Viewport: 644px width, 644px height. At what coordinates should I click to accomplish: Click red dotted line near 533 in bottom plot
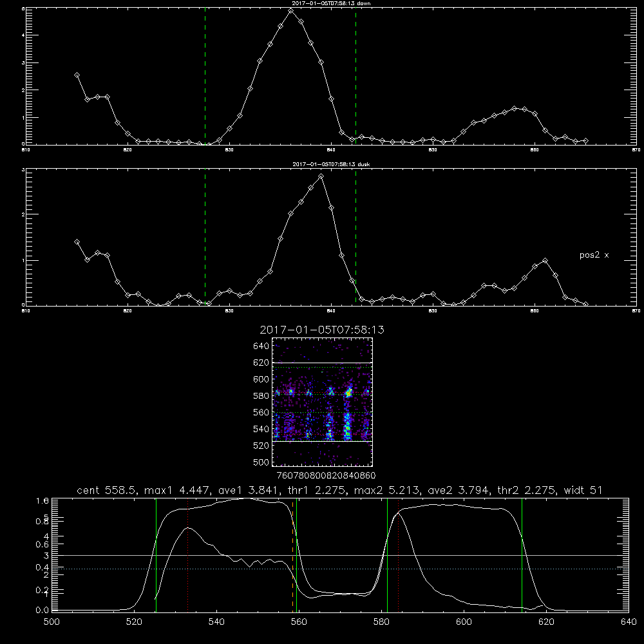tap(187, 554)
